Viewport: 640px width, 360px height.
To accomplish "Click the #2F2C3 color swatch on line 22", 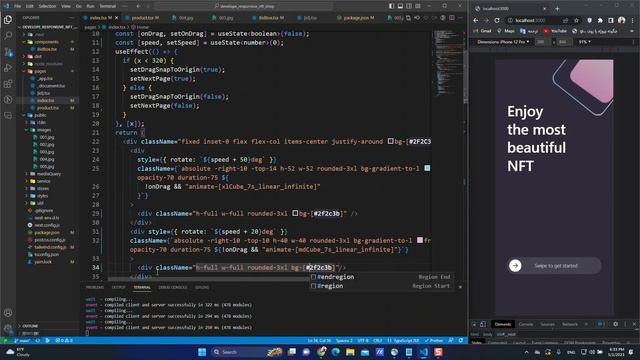I will [x=390, y=141].
